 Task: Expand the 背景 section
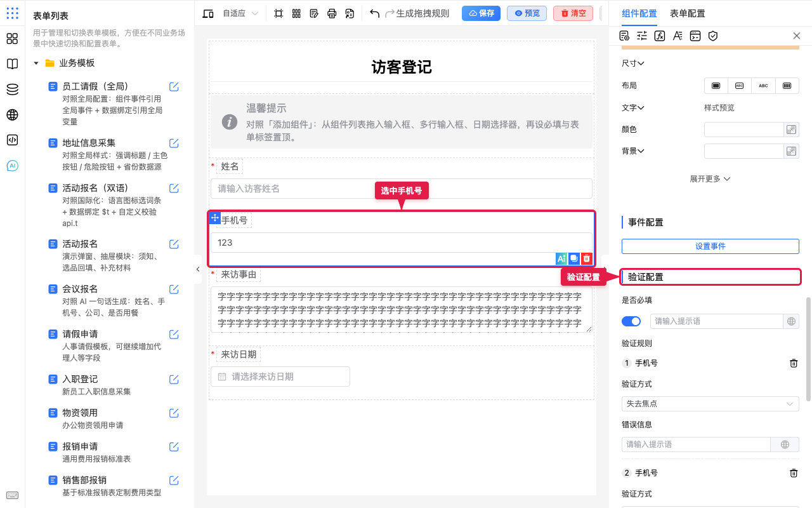click(x=633, y=151)
